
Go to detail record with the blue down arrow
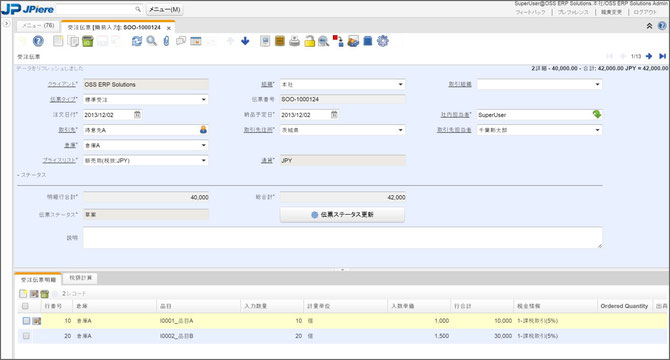pos(245,41)
